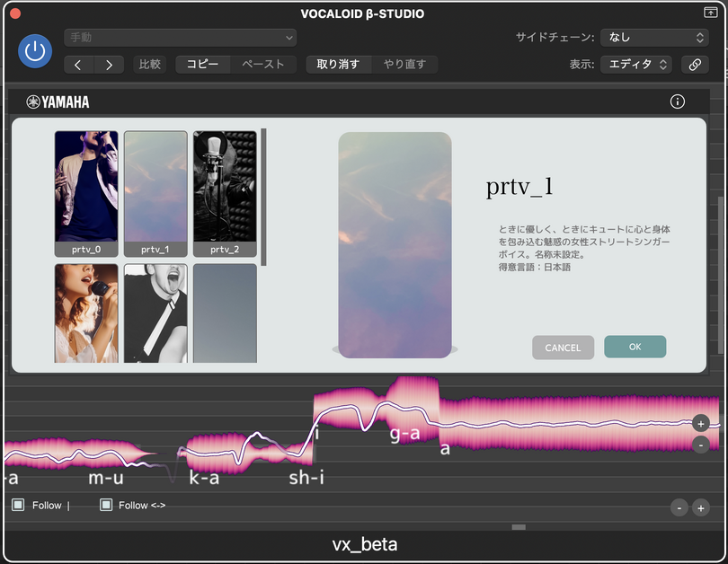Click the 取り消す undo button
728x564 pixels.
coord(339,65)
